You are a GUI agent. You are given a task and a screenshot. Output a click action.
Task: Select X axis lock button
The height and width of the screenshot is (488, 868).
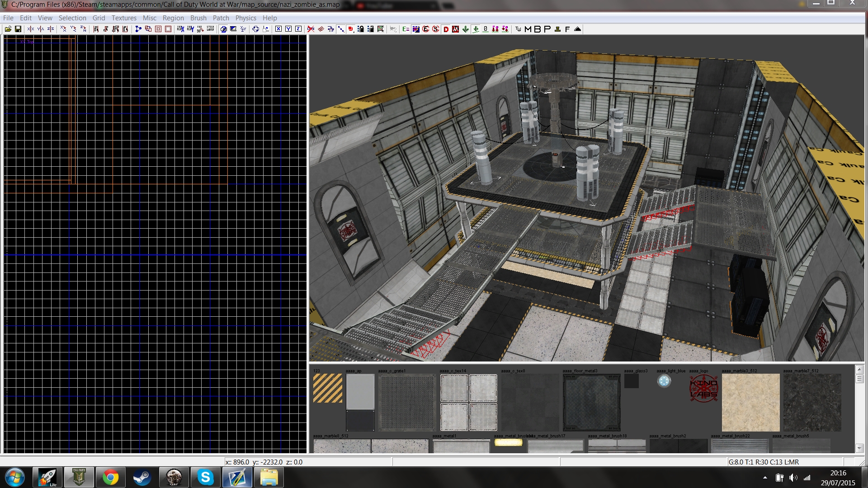coord(278,29)
